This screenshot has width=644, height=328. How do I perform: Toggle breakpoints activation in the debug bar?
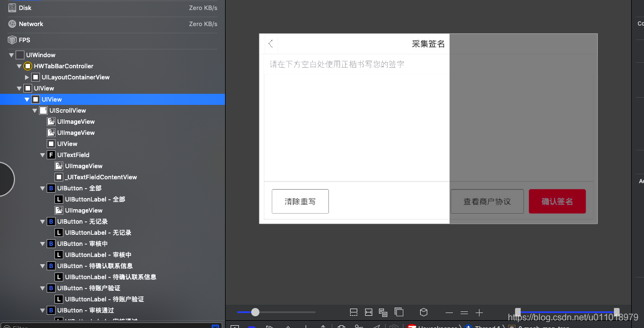(251, 326)
